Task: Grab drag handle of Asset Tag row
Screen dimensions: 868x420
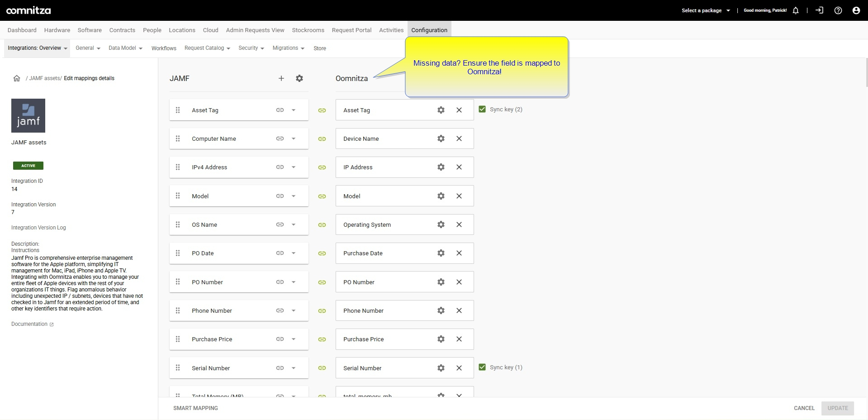Action: pos(178,110)
